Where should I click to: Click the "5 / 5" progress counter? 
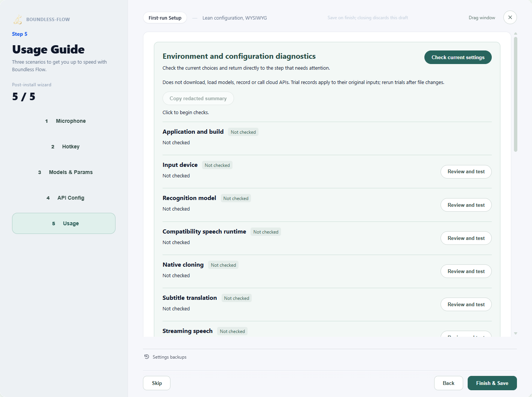(24, 97)
